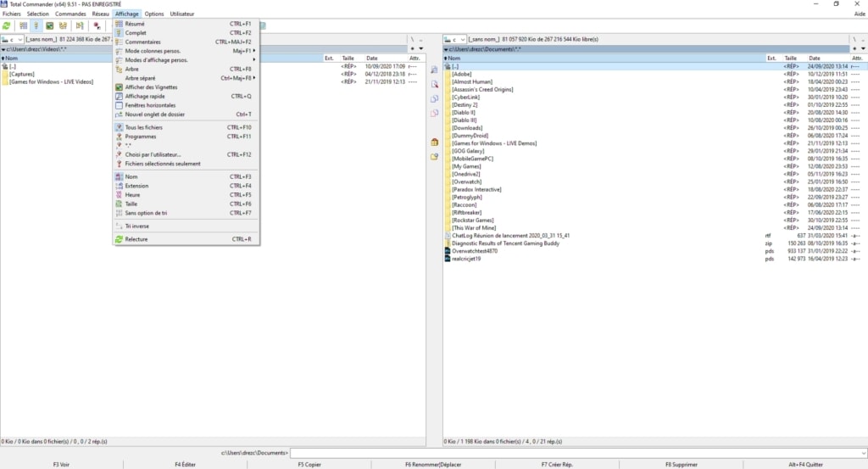Choose Résumé from Affichage menu
This screenshot has height=469, width=868.
[x=186, y=24]
